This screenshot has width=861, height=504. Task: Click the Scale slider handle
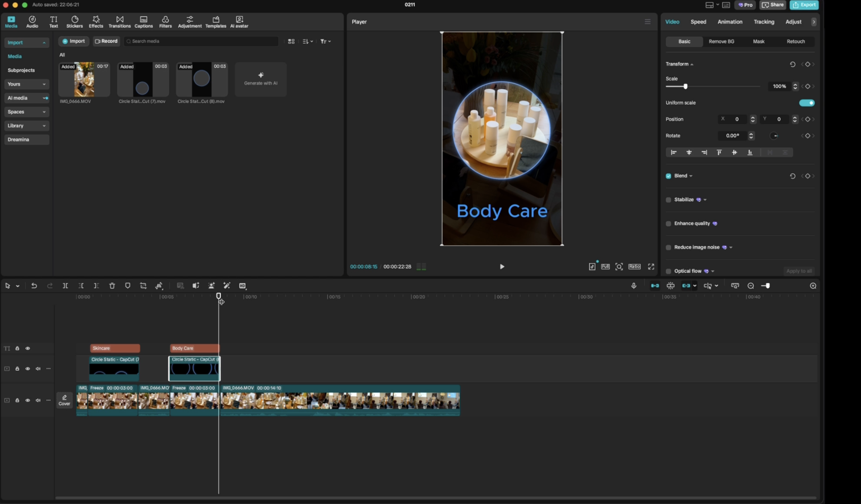685,87
